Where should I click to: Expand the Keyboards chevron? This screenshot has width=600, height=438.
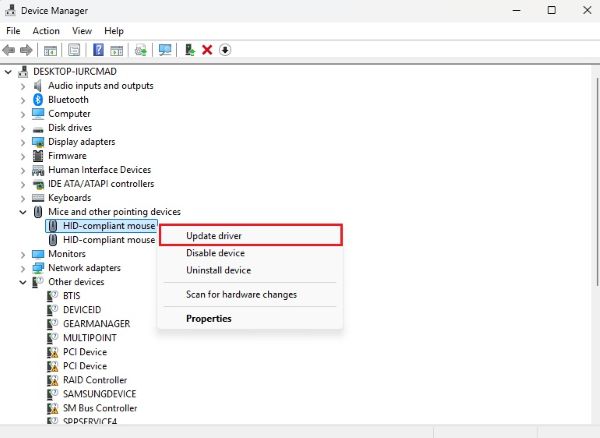pos(23,198)
